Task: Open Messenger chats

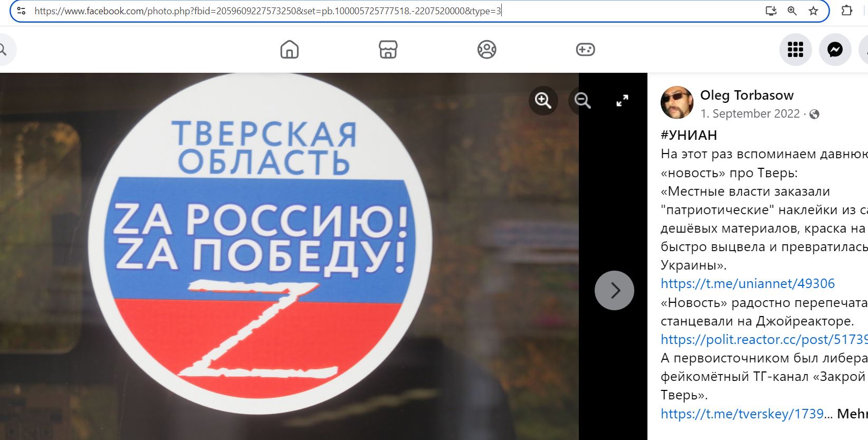Action: point(835,50)
